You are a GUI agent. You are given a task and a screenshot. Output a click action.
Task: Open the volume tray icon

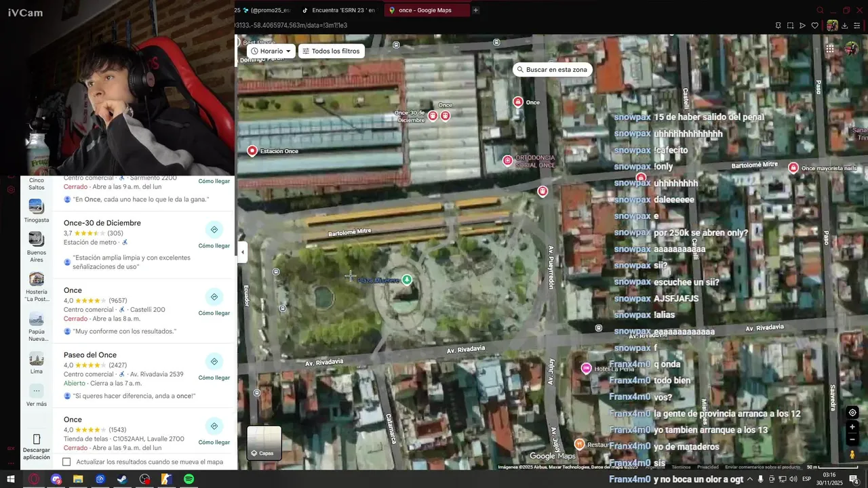pyautogui.click(x=793, y=479)
